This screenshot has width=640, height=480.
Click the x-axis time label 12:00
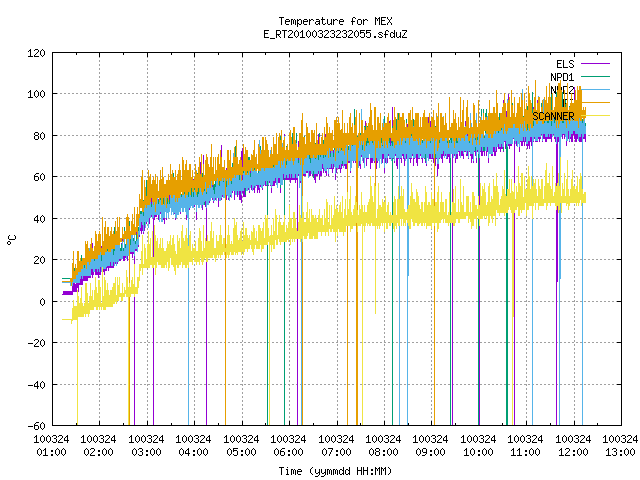pyautogui.click(x=573, y=452)
